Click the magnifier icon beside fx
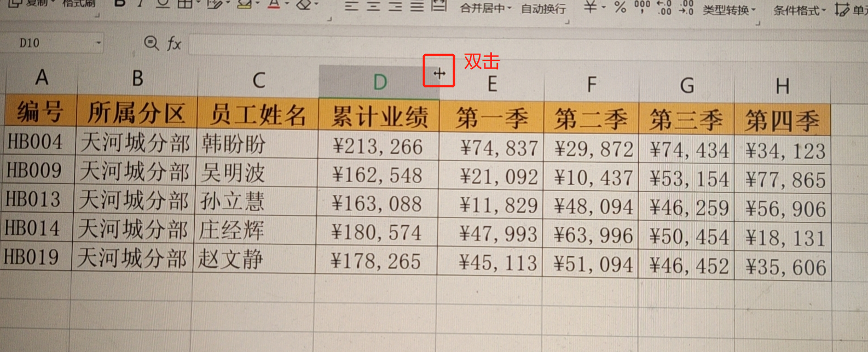This screenshot has width=868, height=352. tap(151, 43)
